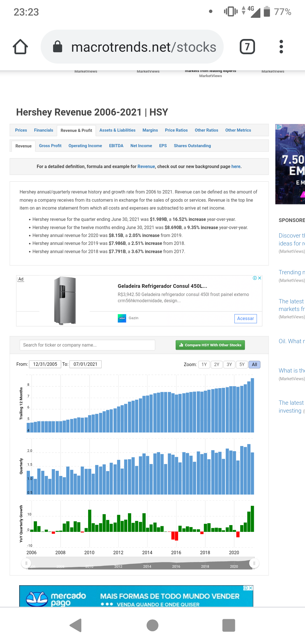Image resolution: width=305 pixels, height=644 pixels.
Task: Tap the AdChoices icon on sidebar ad
Action: pyautogui.click(x=279, y=127)
